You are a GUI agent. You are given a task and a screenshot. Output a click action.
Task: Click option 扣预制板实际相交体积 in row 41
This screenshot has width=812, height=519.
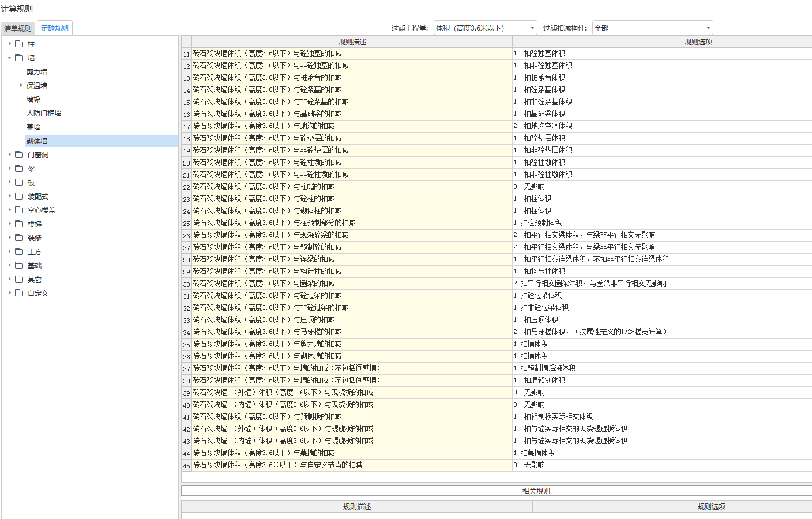pyautogui.click(x=558, y=417)
